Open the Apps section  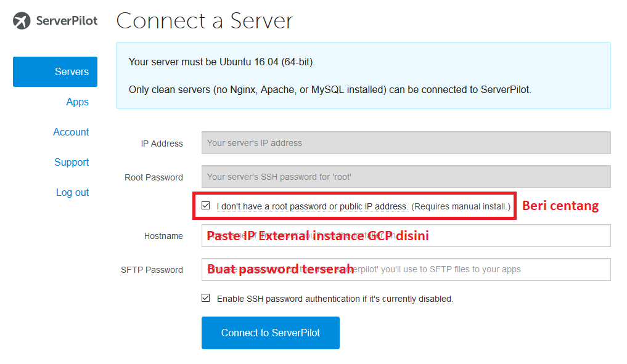tap(78, 102)
